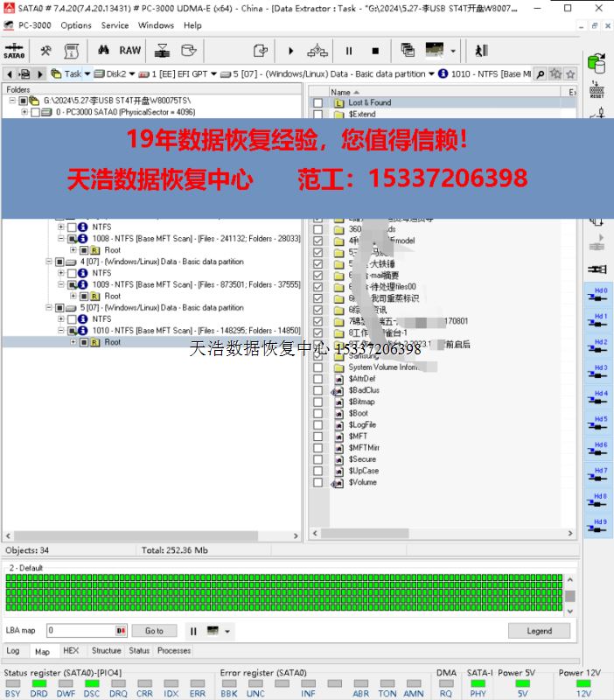Click the Legend button
614x700 pixels.
point(539,631)
